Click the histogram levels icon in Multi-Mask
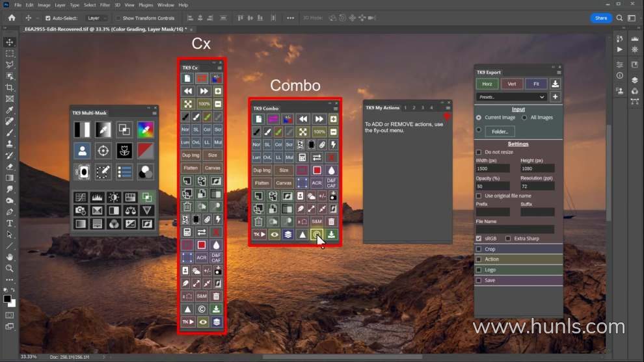Viewport: 644px width, 362px height. 97,198
